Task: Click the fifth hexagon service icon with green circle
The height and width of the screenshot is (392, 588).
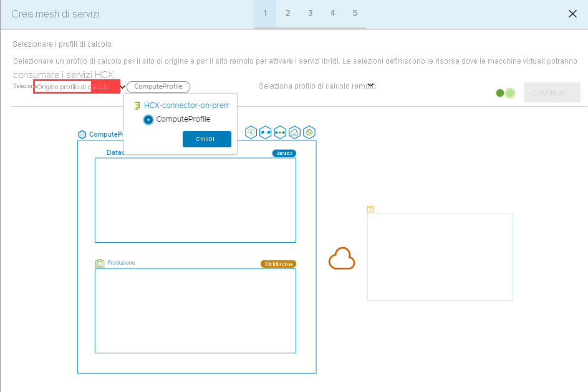Action: click(x=309, y=132)
